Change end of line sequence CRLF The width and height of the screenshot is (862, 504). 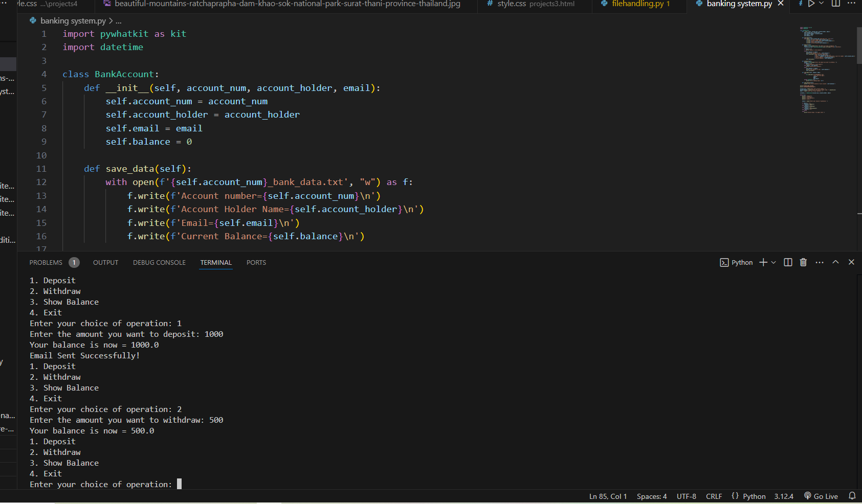click(x=714, y=496)
